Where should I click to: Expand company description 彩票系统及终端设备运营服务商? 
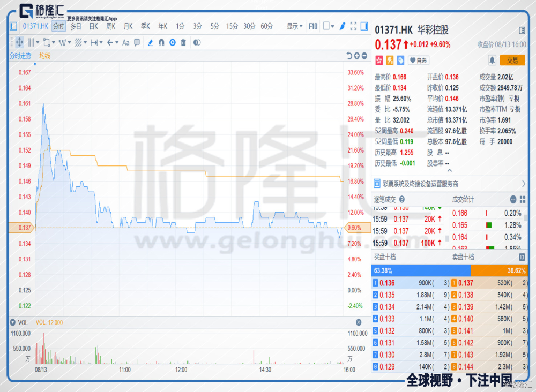[450, 184]
